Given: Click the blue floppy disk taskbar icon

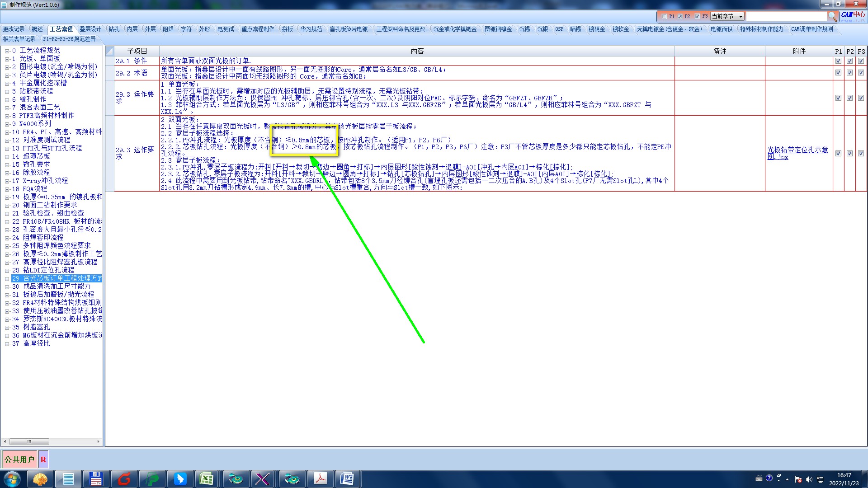Looking at the screenshot, I should pos(96,479).
